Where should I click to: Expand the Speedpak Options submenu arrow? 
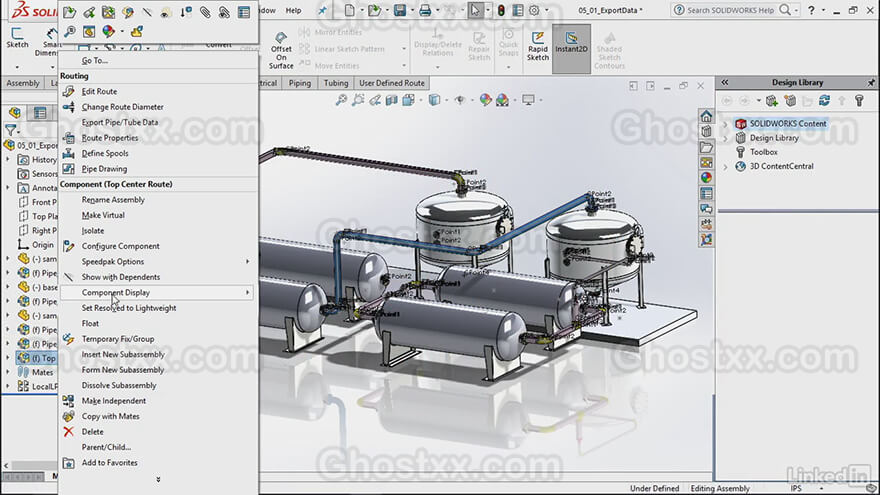click(x=248, y=262)
